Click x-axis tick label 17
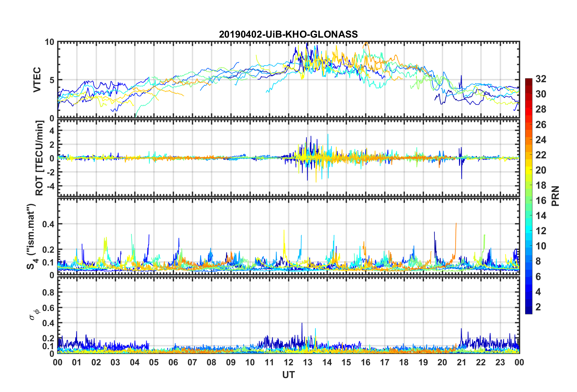 (x=384, y=362)
